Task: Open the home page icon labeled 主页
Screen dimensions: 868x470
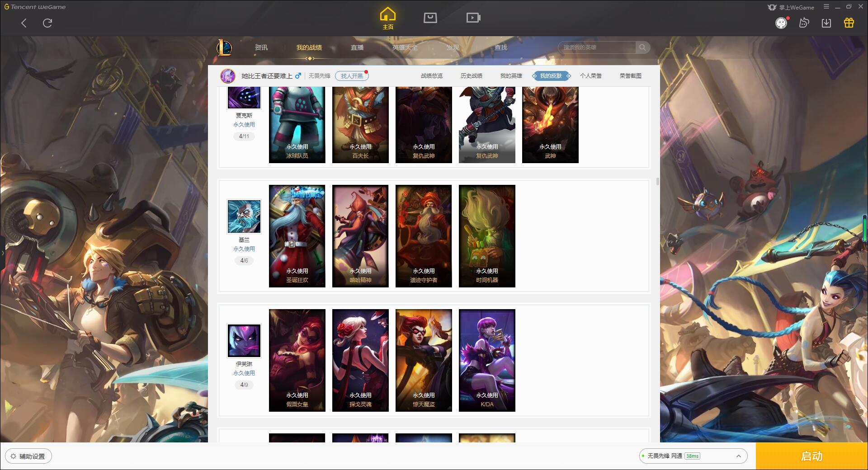Action: click(388, 19)
